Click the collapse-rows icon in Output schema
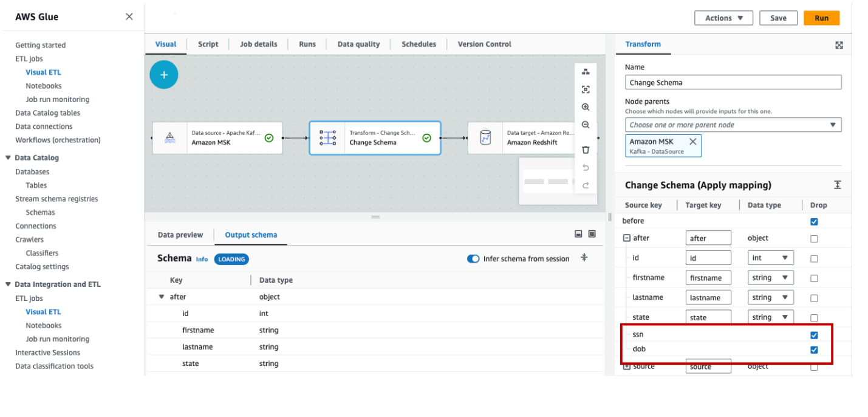This screenshot has height=417, width=868. click(x=584, y=258)
